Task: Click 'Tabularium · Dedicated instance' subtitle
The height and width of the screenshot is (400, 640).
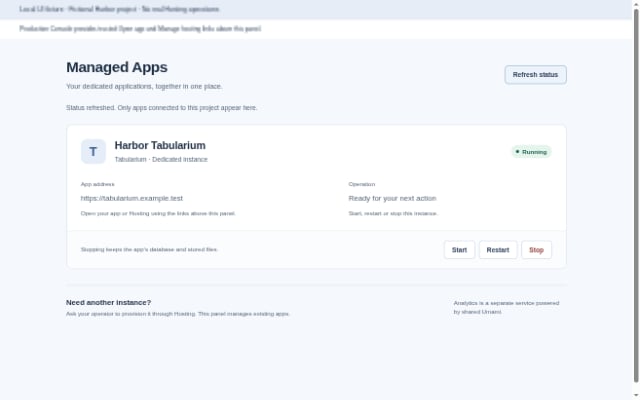Action: point(161,160)
